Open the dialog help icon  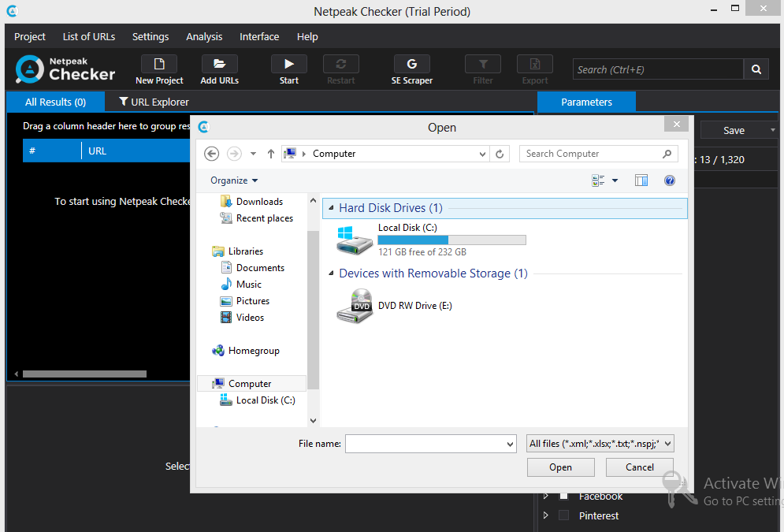[670, 180]
